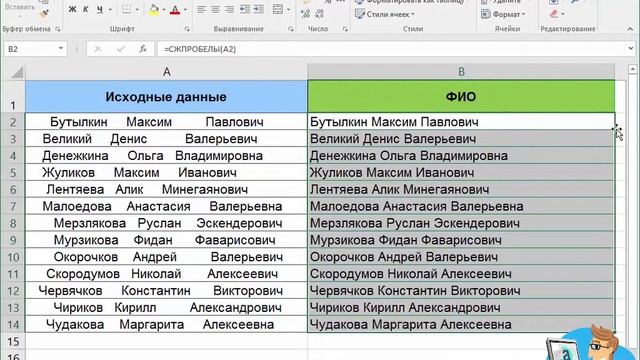Open Insert Function fx dialog

pyautogui.click(x=143, y=49)
